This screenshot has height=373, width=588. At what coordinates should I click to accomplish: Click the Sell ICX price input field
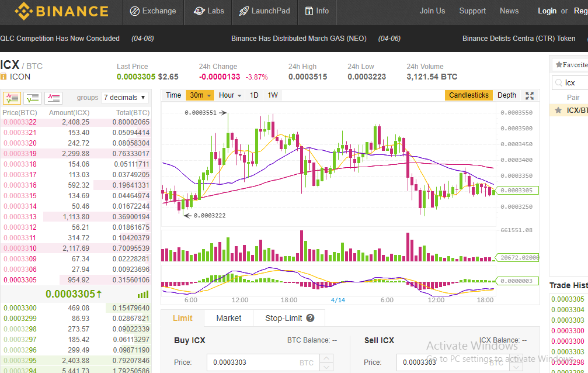coord(453,362)
